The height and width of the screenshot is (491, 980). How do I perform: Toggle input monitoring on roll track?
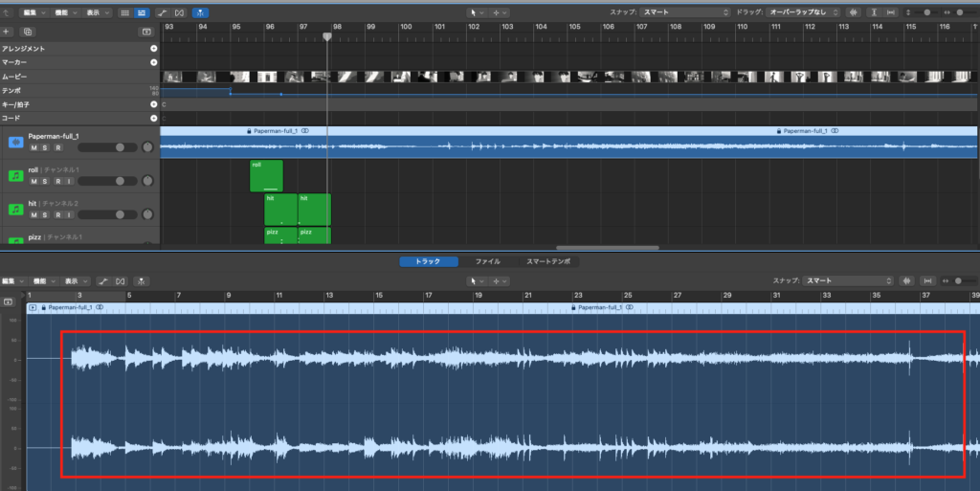69,182
